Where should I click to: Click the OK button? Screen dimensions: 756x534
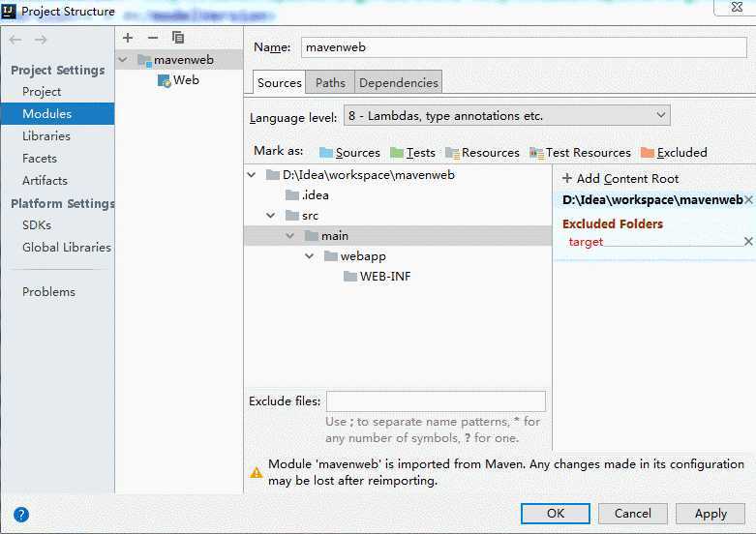[556, 514]
